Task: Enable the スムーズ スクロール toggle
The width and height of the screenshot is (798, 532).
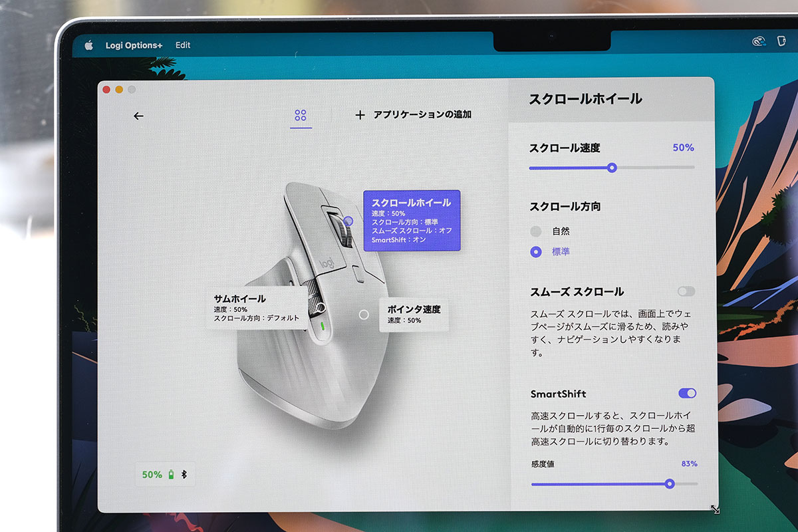Action: (686, 291)
